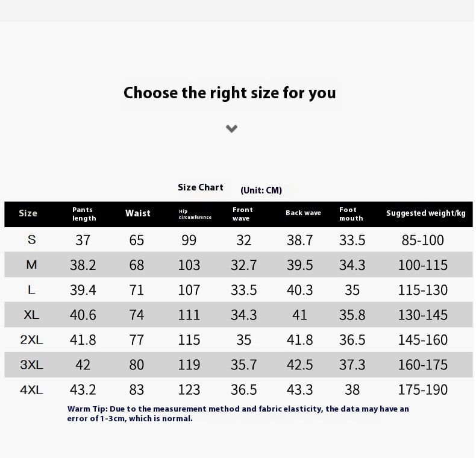
Task: Click the Warm Tip note text
Action: (238, 413)
